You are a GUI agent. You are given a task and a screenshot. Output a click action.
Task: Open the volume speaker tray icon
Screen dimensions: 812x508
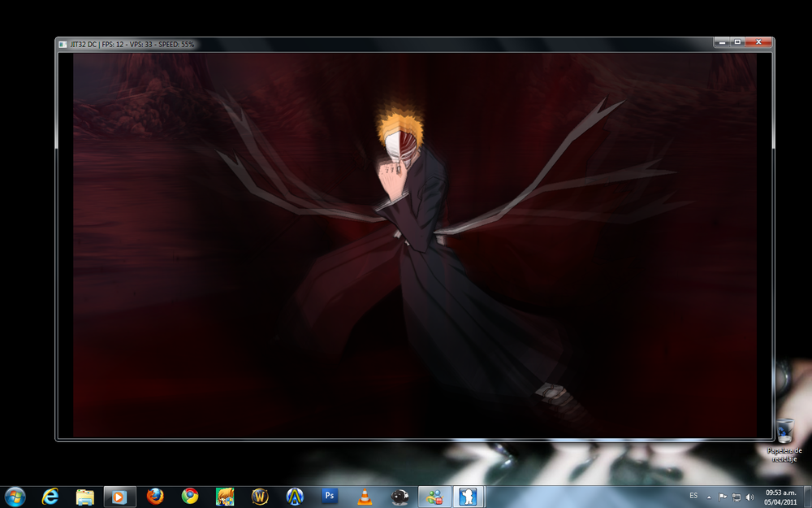coord(749,497)
